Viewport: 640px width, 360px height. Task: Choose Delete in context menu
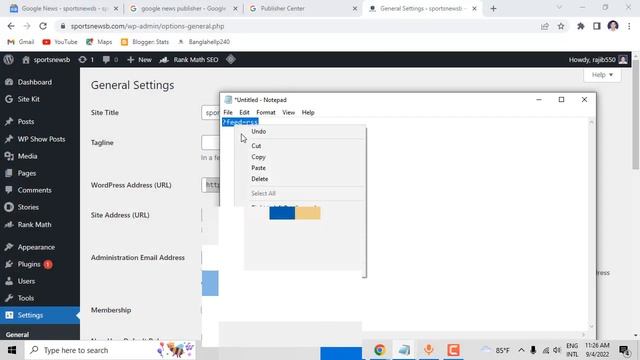coord(260,179)
